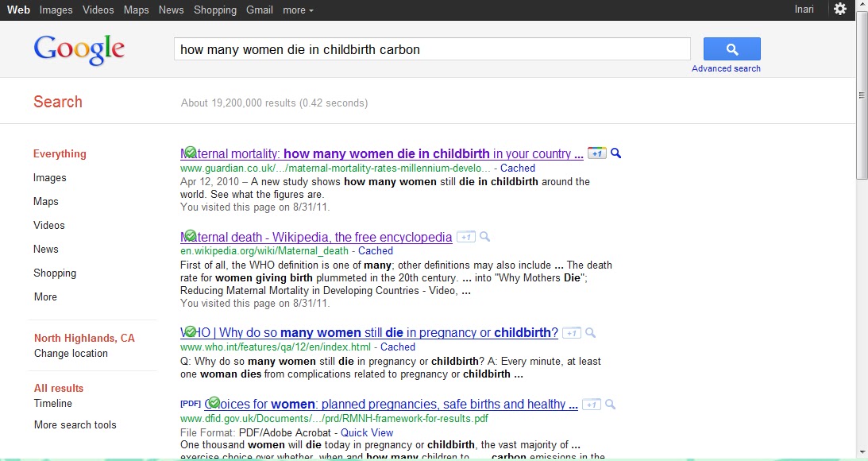
Task: Click Change location link
Action: (71, 354)
